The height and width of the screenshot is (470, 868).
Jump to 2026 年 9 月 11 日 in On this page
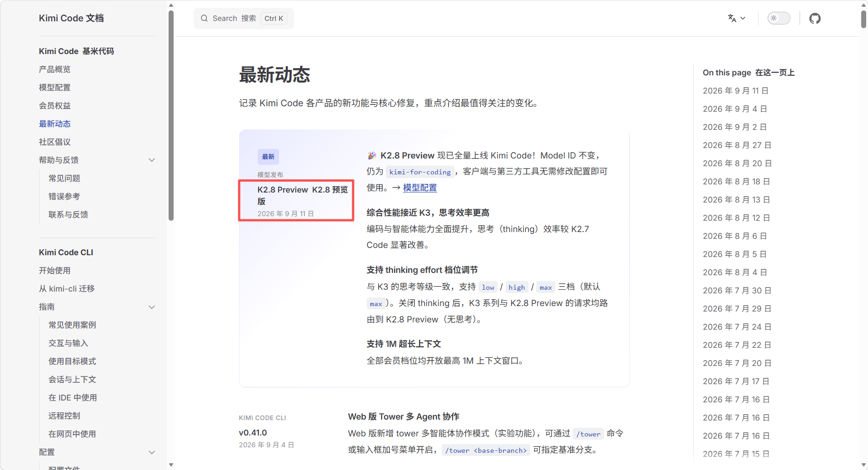[735, 91]
